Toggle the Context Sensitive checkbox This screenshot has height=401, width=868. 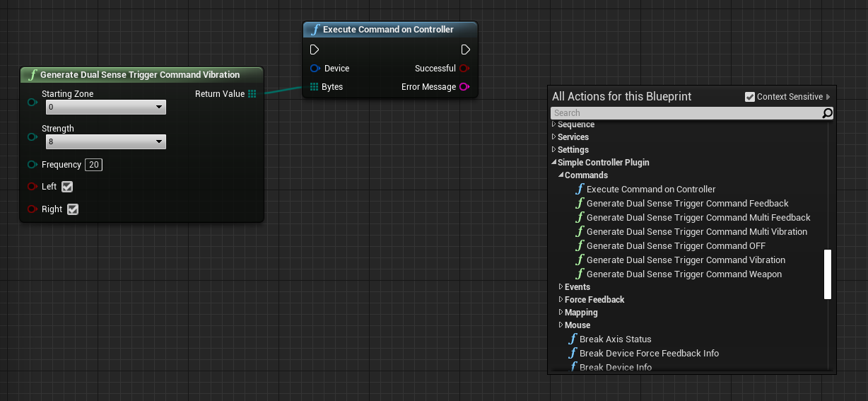[750, 97]
